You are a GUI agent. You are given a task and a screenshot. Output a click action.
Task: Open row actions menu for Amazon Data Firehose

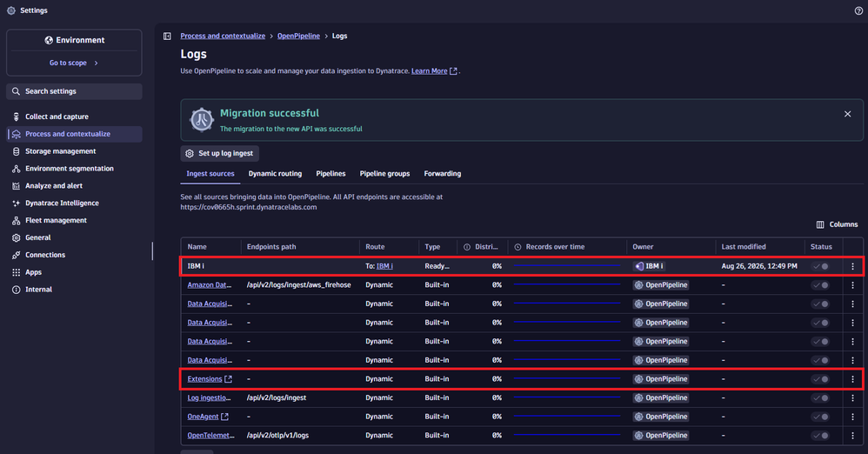852,285
